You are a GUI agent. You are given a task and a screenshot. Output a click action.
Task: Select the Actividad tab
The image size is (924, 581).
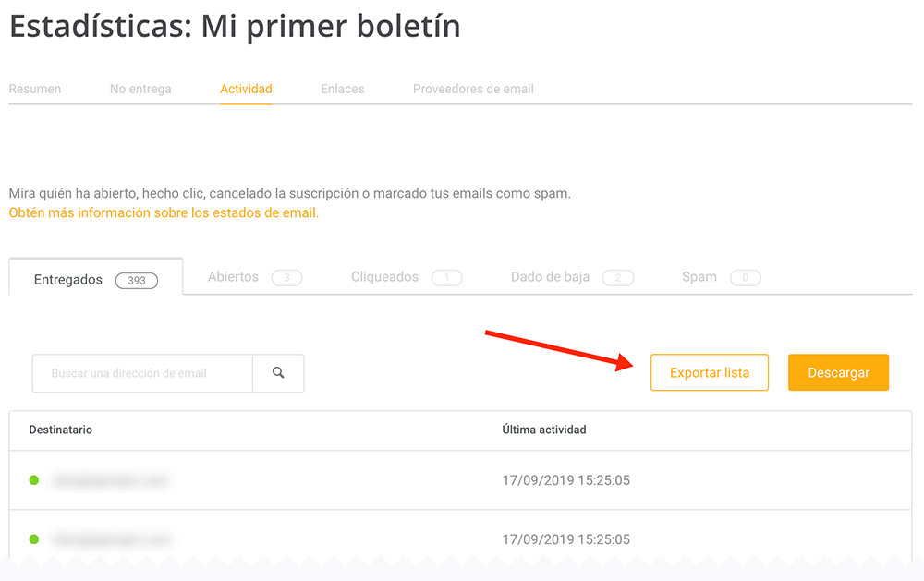point(246,89)
